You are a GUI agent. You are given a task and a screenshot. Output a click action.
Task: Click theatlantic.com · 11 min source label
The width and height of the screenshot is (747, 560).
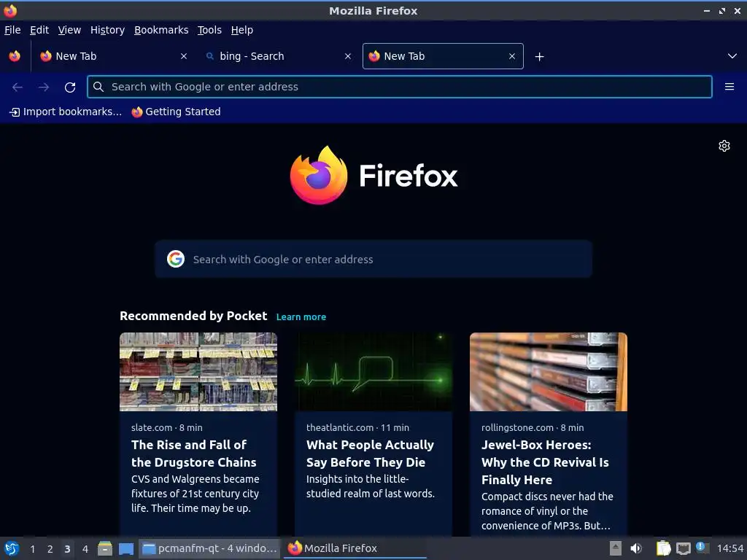click(357, 427)
